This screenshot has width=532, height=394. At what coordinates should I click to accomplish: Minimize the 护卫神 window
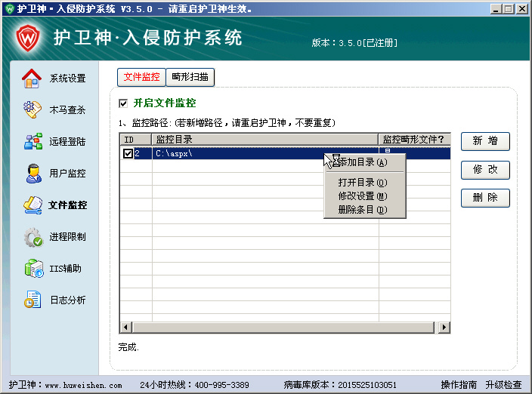coord(496,9)
